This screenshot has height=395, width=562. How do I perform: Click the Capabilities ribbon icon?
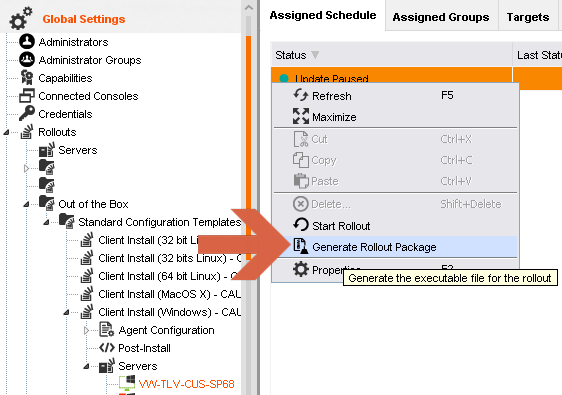pos(27,77)
